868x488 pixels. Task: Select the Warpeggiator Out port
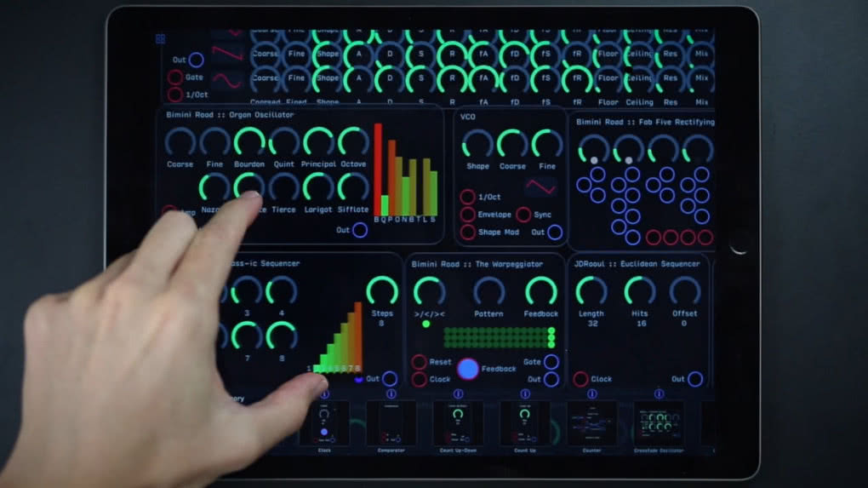point(551,380)
